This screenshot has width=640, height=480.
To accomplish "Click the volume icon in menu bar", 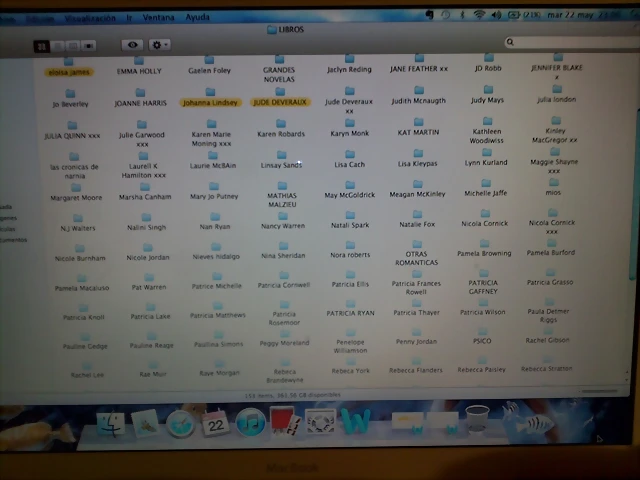I will point(496,15).
